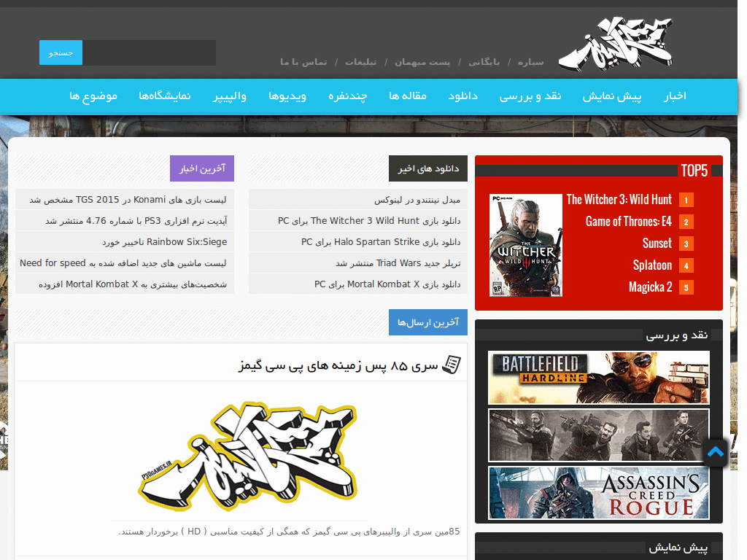Click the بایگانی archive header link
The image size is (747, 560).
click(484, 62)
